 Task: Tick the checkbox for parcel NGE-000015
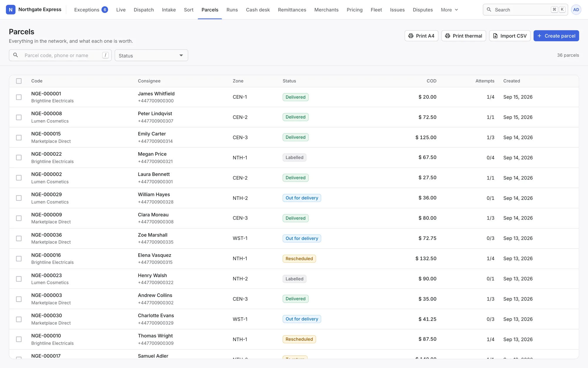(x=19, y=137)
